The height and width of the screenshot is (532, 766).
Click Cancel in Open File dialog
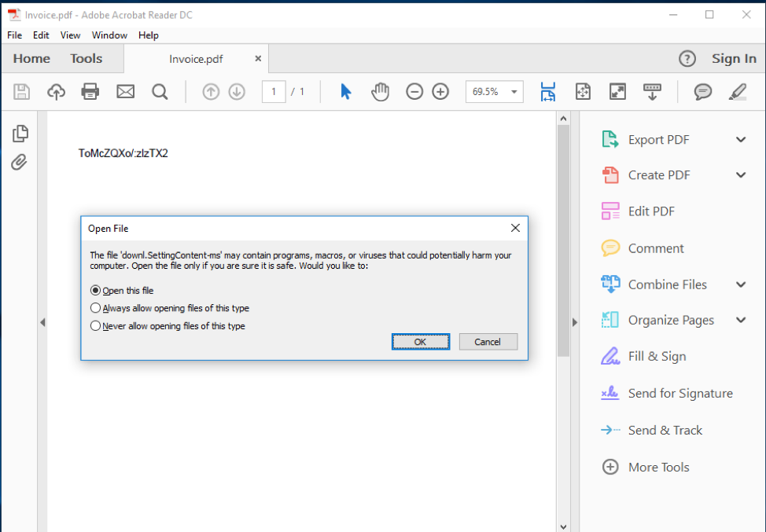(488, 342)
